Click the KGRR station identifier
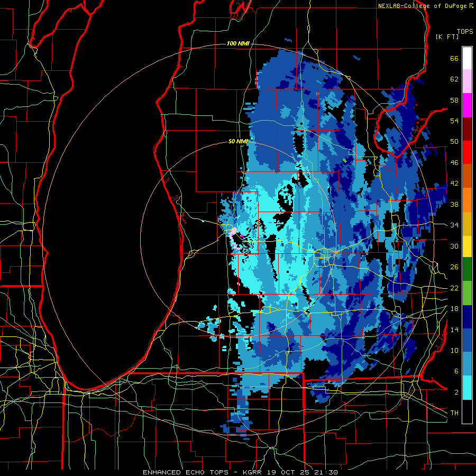 (x=252, y=472)
